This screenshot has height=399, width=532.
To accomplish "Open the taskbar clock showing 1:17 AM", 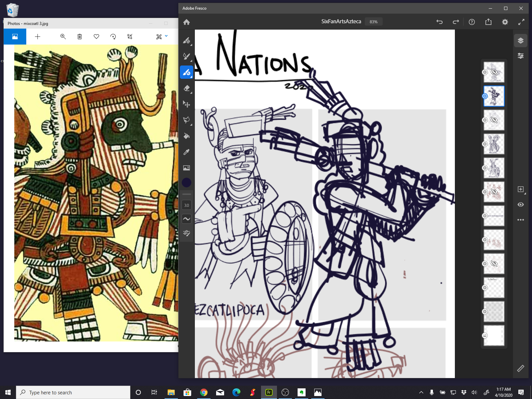I will click(503, 392).
